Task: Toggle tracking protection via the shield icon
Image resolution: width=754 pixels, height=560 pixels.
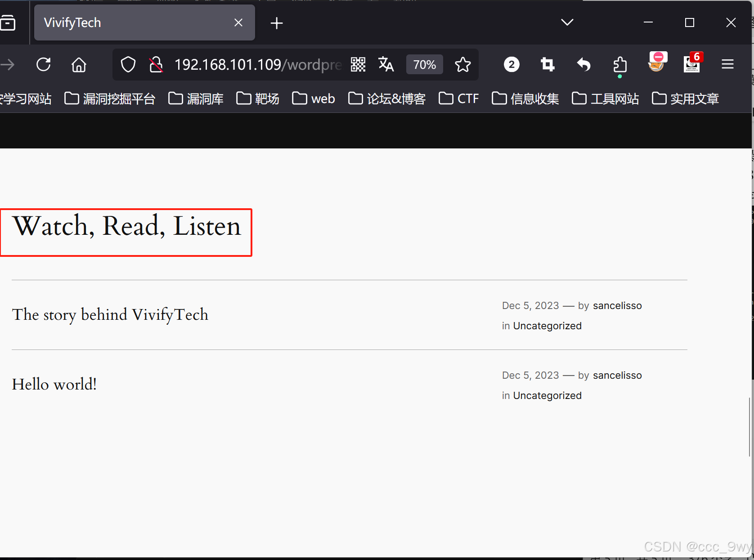Action: (x=128, y=64)
